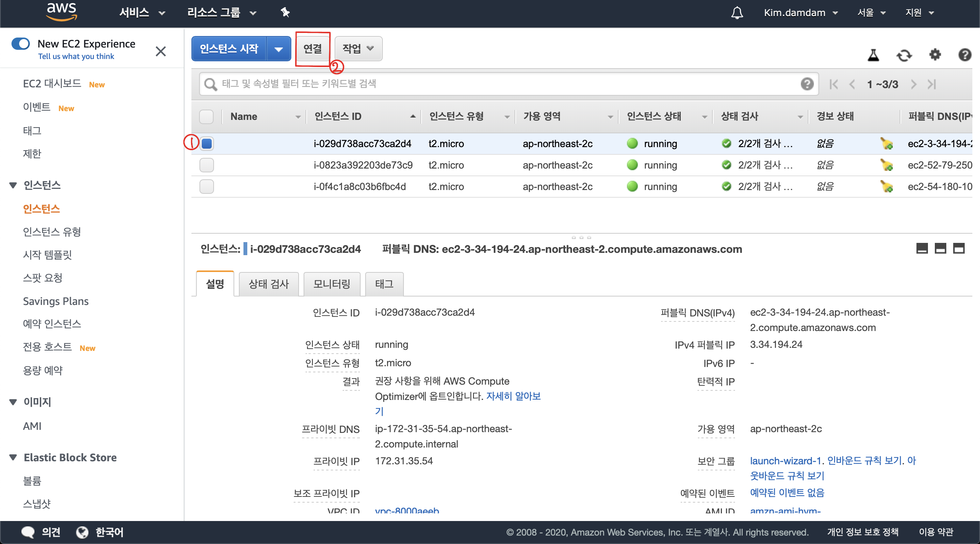Viewport: 980px width, 544px height.
Task: Click the pin shortcut icon in header
Action: click(x=285, y=13)
